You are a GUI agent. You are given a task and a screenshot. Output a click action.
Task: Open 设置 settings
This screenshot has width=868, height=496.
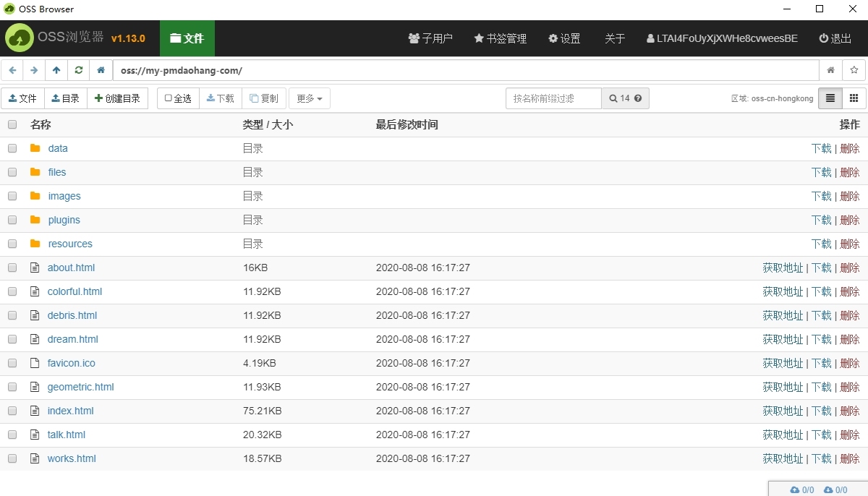click(x=564, y=38)
